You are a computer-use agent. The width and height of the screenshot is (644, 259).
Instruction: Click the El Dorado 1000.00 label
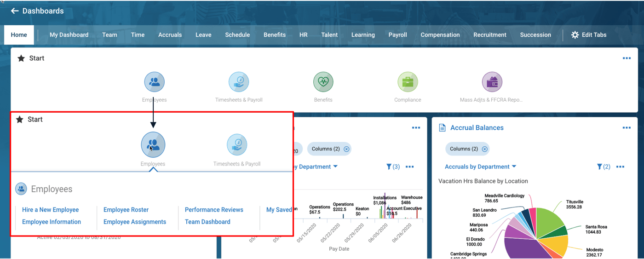click(475, 242)
